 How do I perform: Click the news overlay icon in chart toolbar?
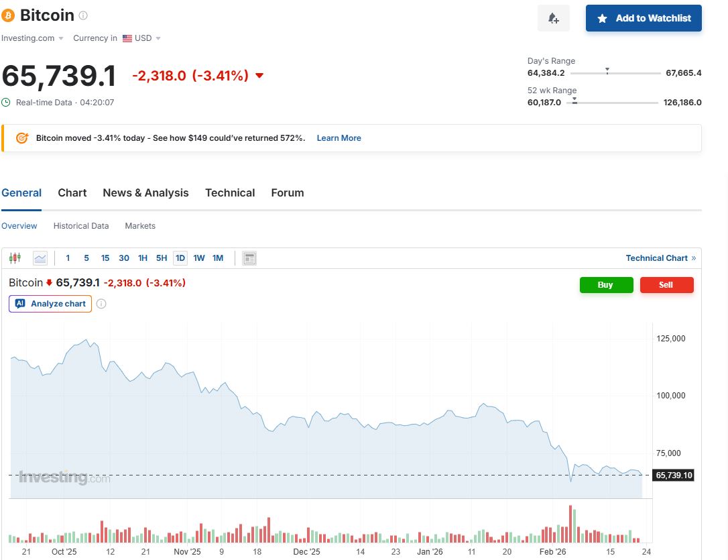249,258
